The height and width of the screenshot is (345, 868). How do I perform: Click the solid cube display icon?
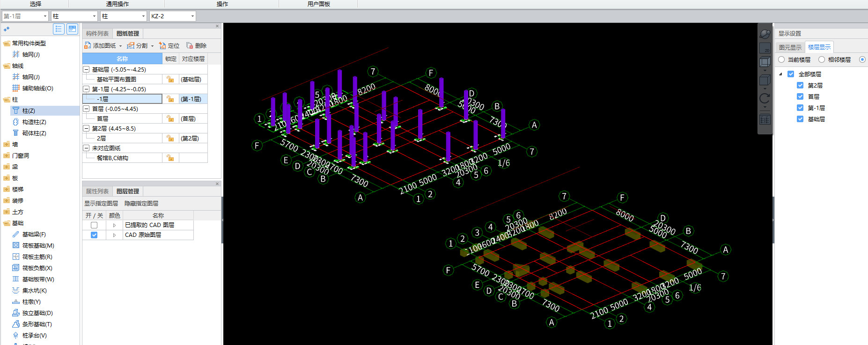(x=765, y=80)
